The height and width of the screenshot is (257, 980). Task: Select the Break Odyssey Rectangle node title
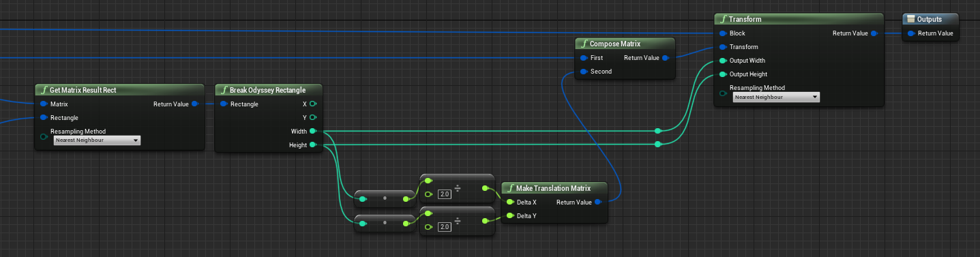(267, 90)
